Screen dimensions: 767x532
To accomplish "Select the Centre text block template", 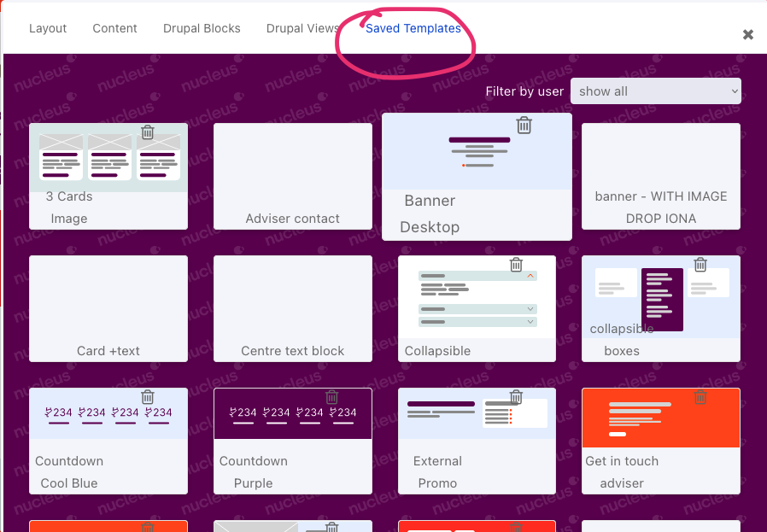I will [293, 308].
